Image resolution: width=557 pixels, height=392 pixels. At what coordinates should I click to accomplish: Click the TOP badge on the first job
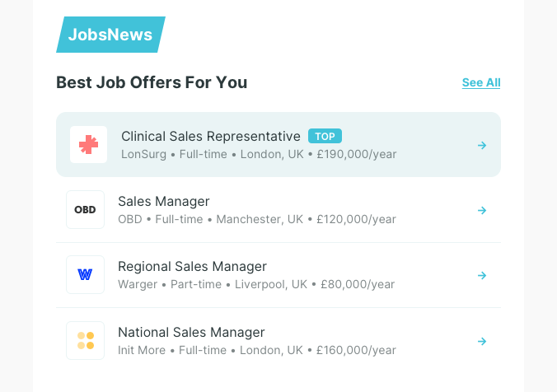pyautogui.click(x=325, y=136)
